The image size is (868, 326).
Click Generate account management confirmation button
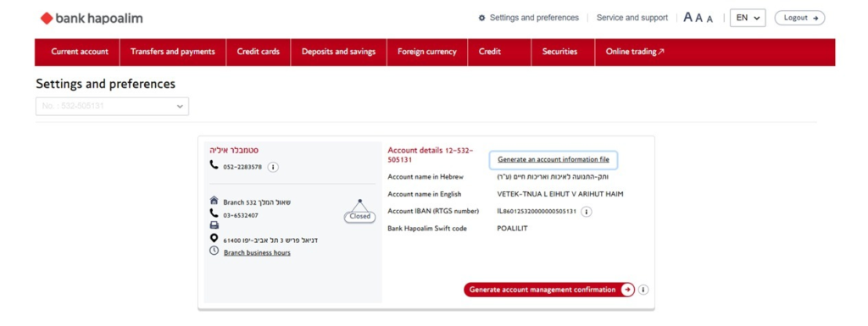click(549, 290)
